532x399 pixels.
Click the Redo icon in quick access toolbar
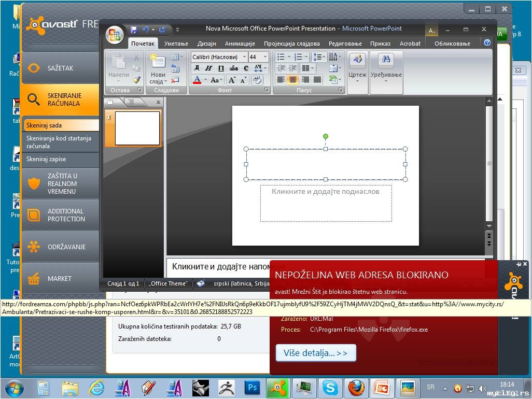(162, 30)
